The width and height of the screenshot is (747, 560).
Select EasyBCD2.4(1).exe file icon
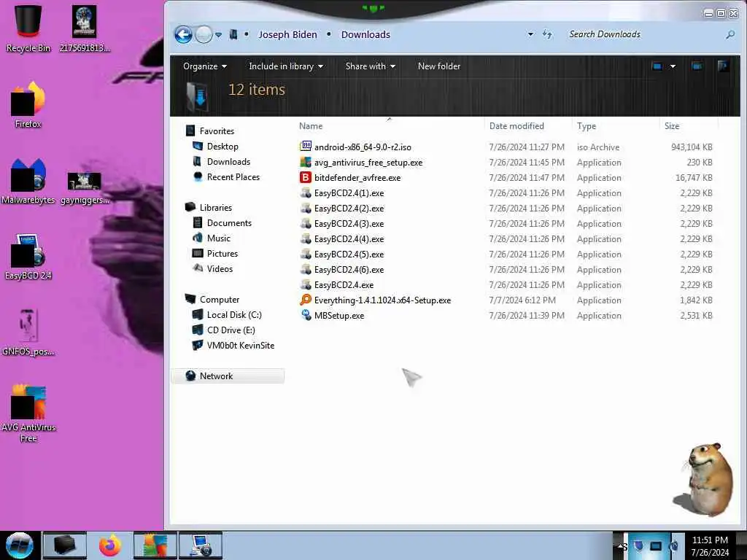click(x=306, y=192)
